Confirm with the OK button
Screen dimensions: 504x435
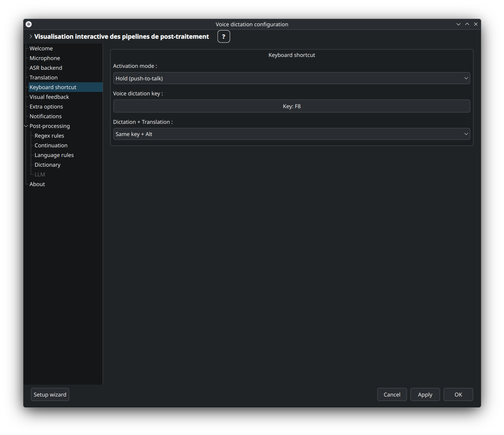[458, 395]
